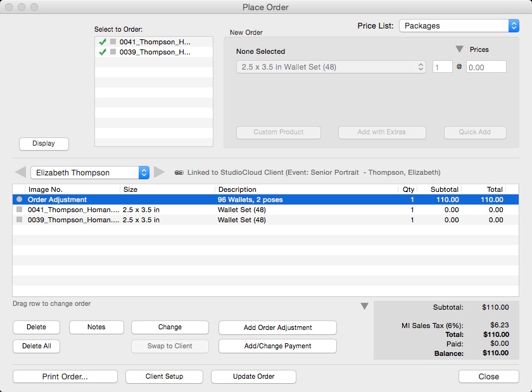Click gray square icon beside 0039_Thompson order row

point(20,220)
